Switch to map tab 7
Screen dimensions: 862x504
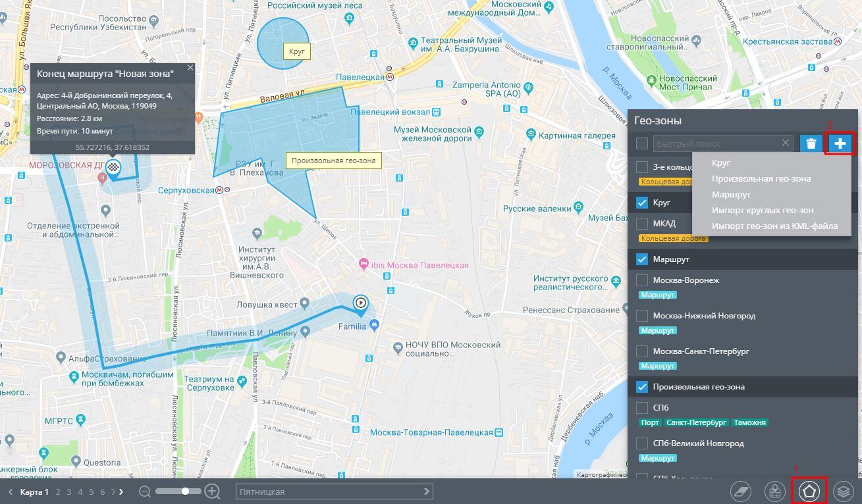(x=113, y=492)
